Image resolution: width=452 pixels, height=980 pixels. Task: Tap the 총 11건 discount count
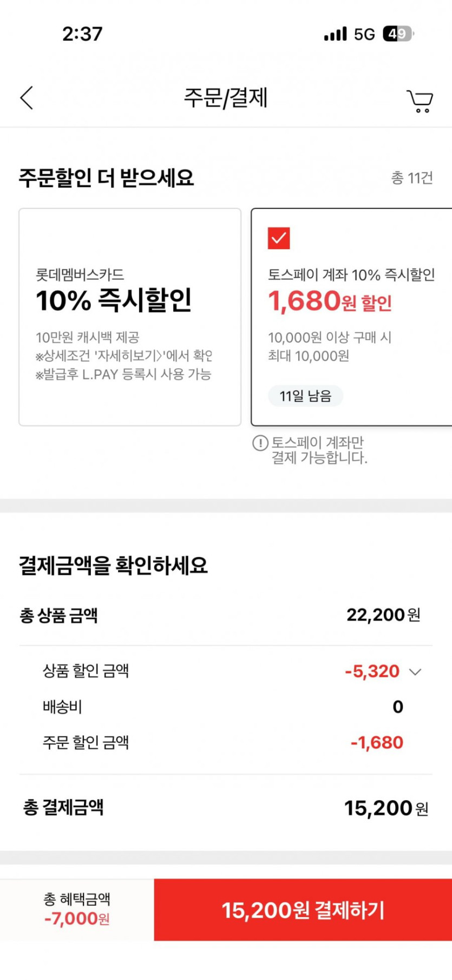pos(411,178)
